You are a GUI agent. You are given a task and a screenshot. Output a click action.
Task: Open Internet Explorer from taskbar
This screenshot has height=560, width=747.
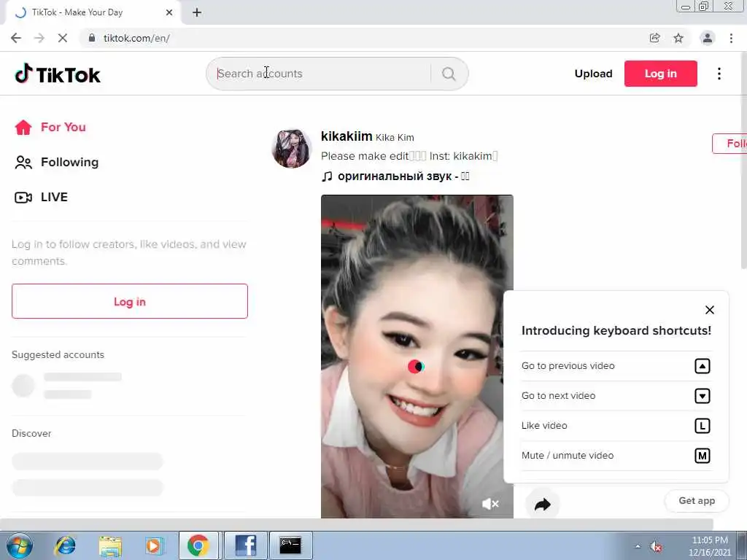(65, 545)
